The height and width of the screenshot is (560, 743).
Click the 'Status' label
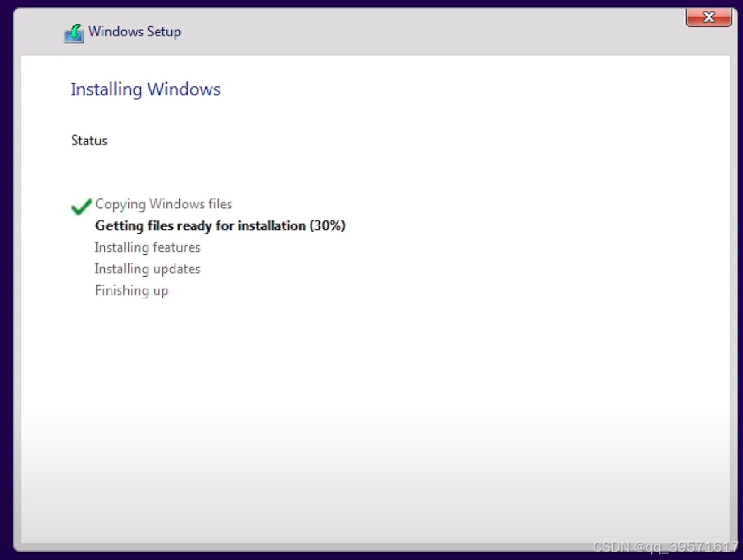pos(90,140)
